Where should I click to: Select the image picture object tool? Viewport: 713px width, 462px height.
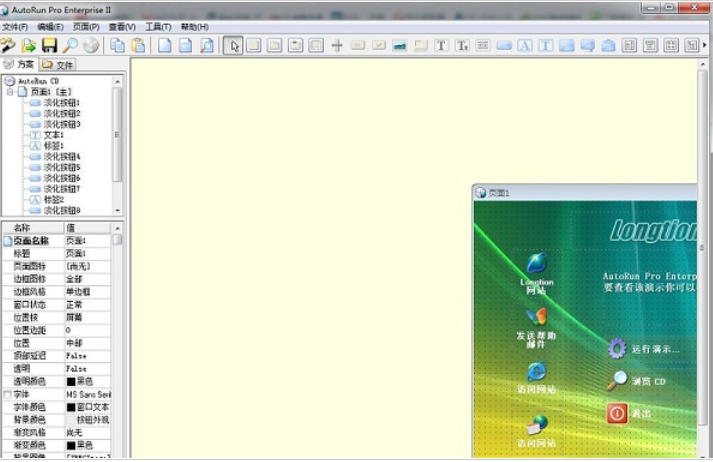(x=400, y=45)
